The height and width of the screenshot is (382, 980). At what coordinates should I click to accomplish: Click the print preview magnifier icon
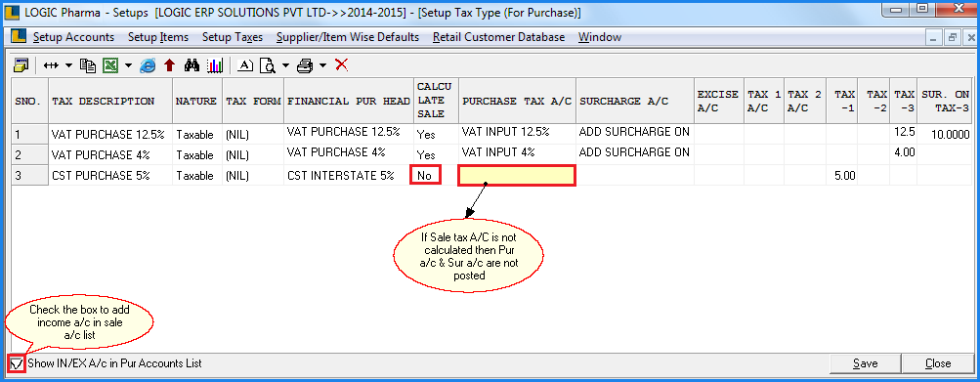(268, 65)
